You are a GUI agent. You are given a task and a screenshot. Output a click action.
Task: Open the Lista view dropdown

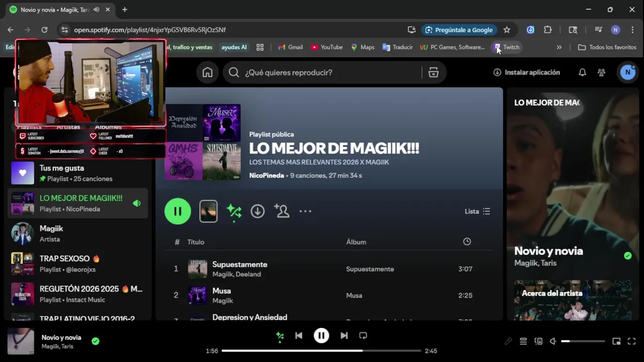tap(477, 211)
